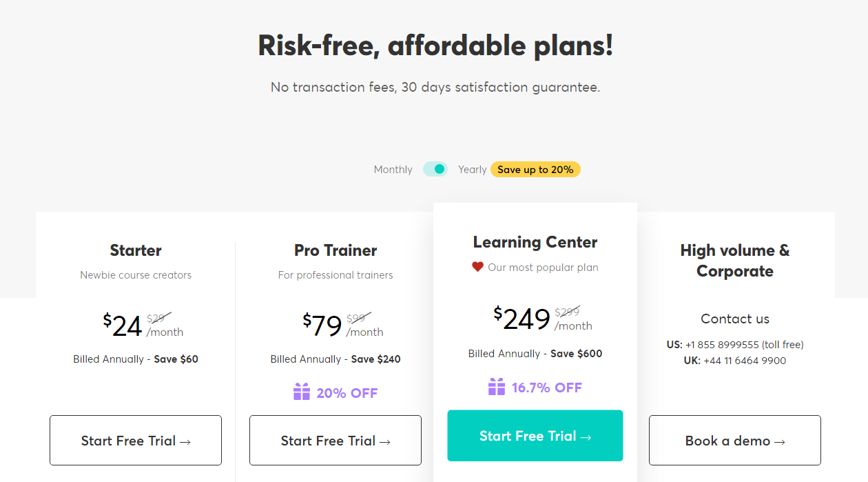The image size is (868, 482).
Task: Start free trial for the Pro Trainer plan
Action: click(335, 441)
